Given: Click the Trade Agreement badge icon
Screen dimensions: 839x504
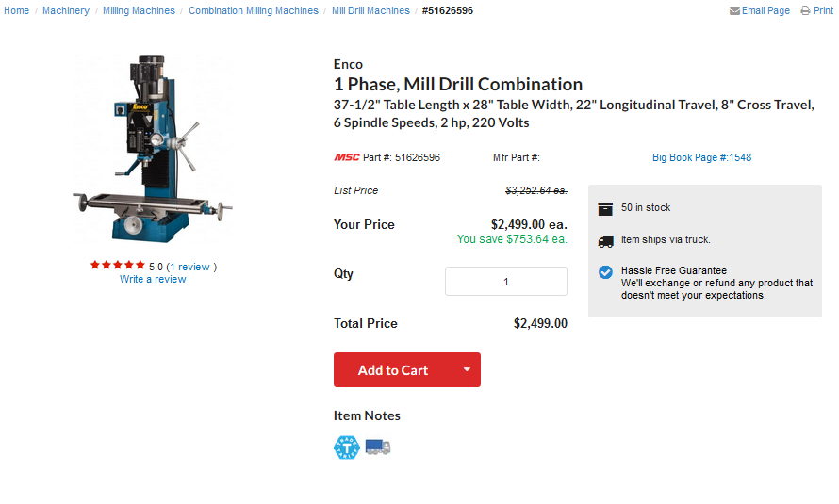Looking at the screenshot, I should [347, 447].
